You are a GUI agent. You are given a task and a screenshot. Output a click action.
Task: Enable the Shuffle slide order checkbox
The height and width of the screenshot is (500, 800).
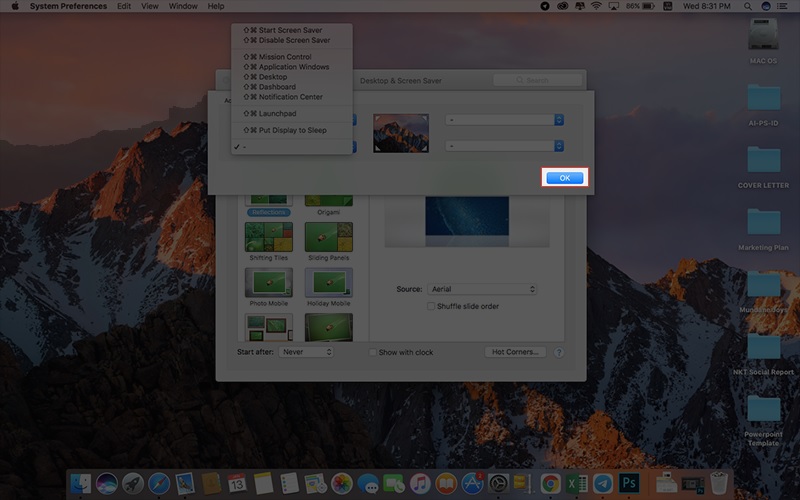[x=431, y=306]
